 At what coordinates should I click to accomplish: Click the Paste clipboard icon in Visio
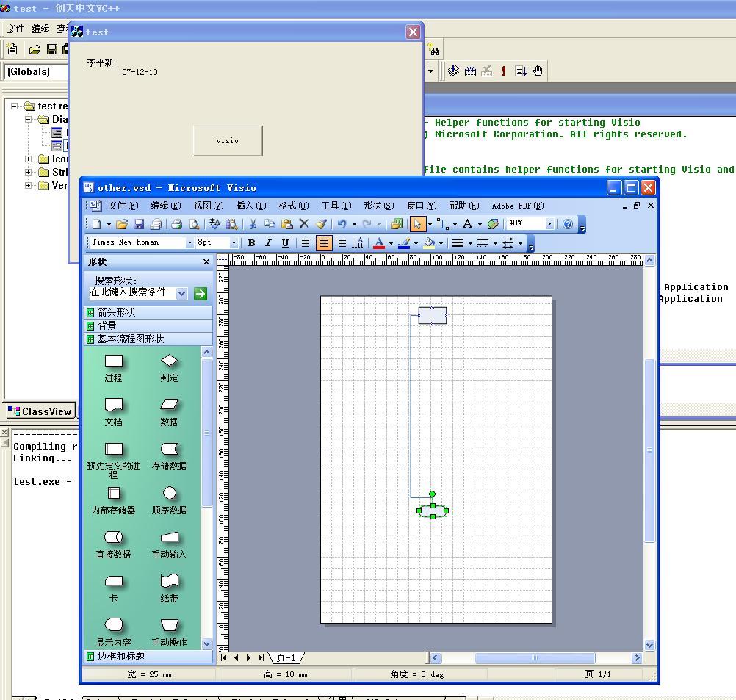click(x=286, y=225)
